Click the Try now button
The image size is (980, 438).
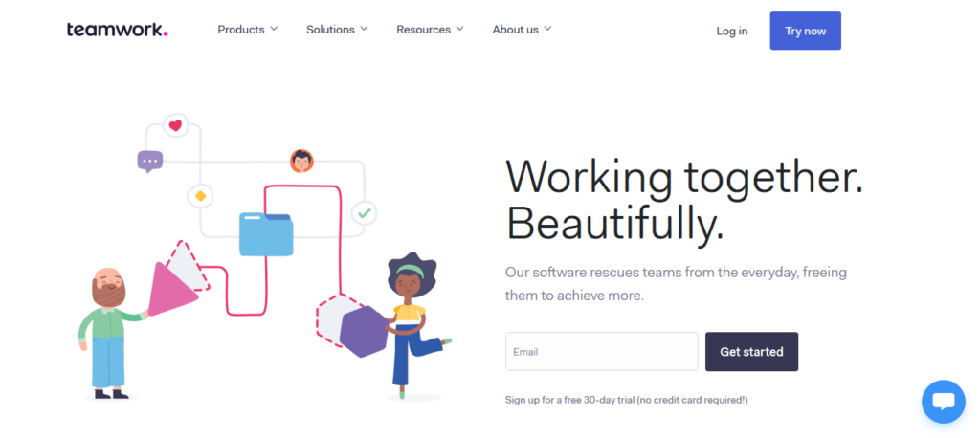click(x=805, y=31)
